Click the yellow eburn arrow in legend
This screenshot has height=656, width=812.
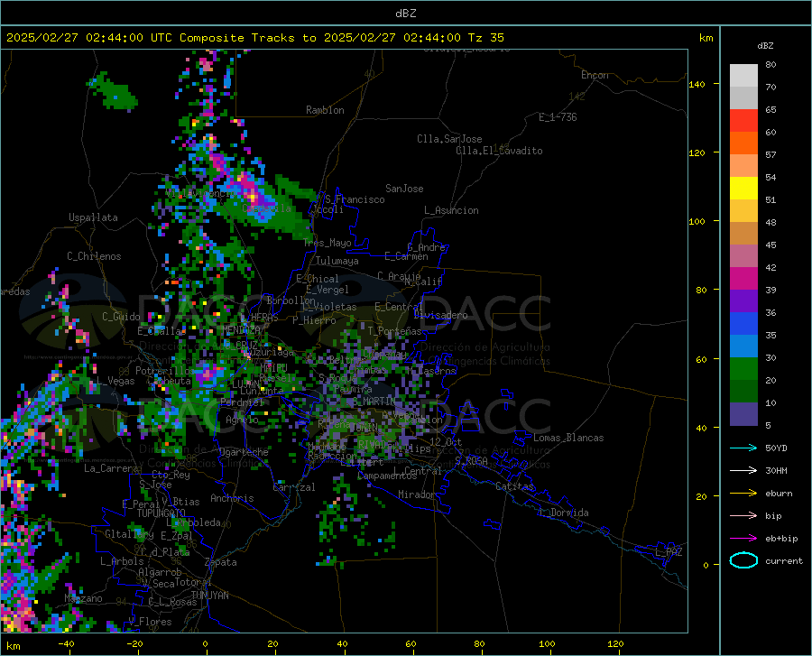pyautogui.click(x=743, y=493)
